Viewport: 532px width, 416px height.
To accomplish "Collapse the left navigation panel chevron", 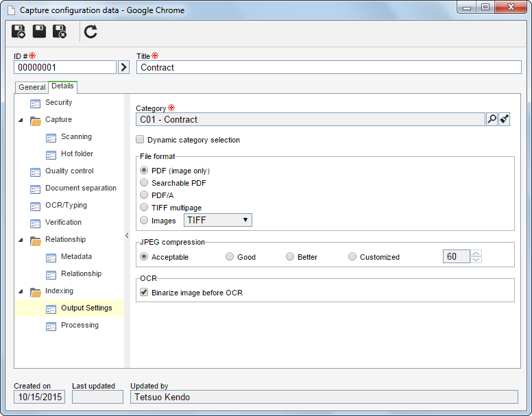I will (127, 235).
